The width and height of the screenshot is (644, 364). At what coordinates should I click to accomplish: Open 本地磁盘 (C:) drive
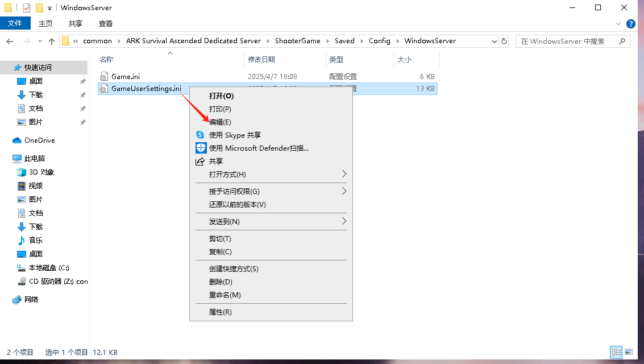click(49, 268)
